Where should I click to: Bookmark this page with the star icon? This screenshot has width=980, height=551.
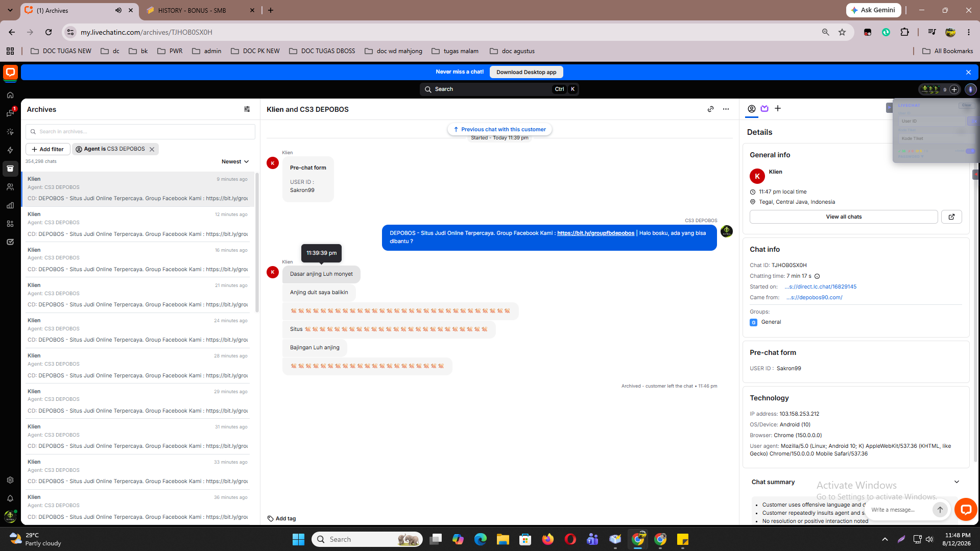(842, 32)
